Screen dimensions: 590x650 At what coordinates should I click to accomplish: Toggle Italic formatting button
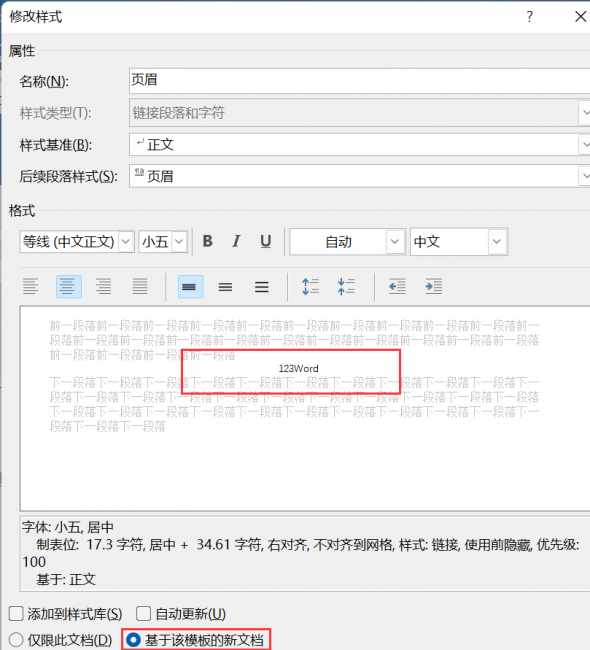click(x=236, y=241)
